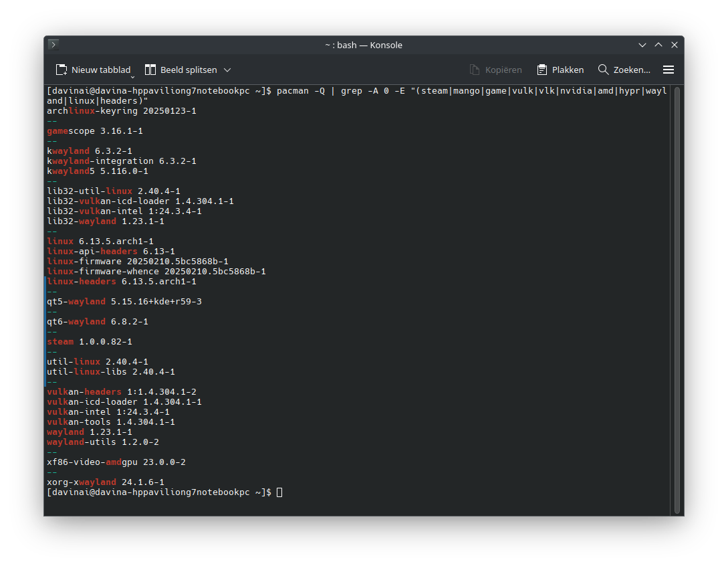Click the 'wayland-utils 1.2.0-2' line
The height and width of the screenshot is (568, 728).
103,442
